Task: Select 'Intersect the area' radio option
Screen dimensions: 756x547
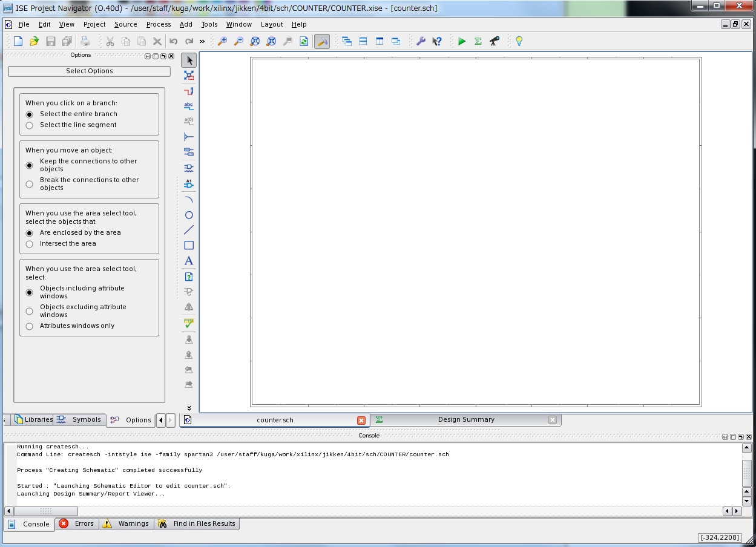Action: pyautogui.click(x=30, y=244)
